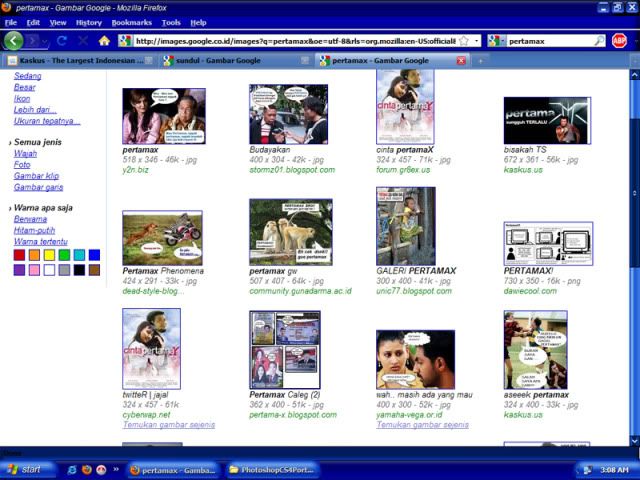Filter images by Wajah type
Screen dimensions: 640x480
pos(25,153)
